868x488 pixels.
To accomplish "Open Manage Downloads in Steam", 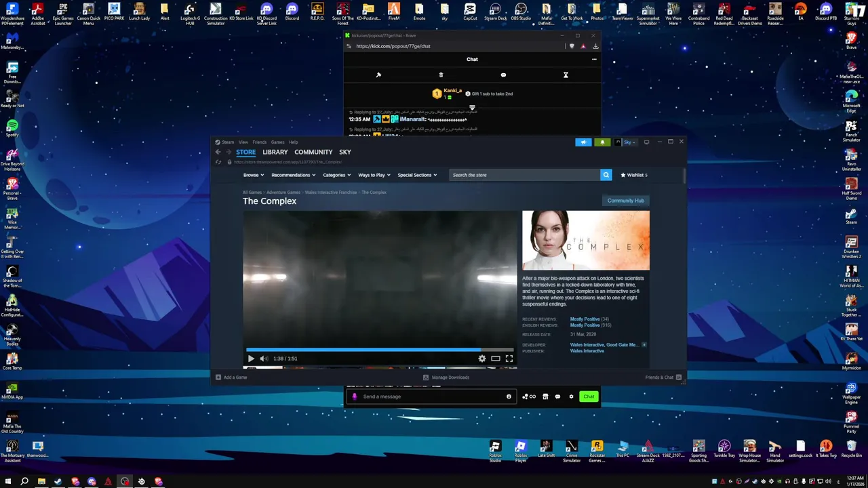I will tap(446, 378).
